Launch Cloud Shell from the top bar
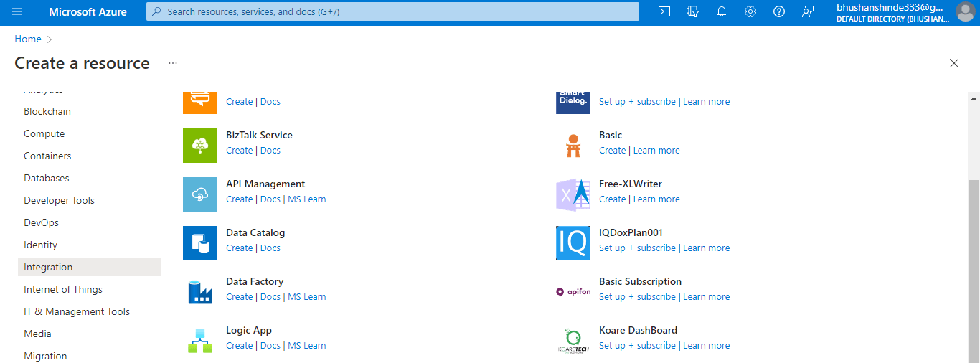 click(664, 11)
